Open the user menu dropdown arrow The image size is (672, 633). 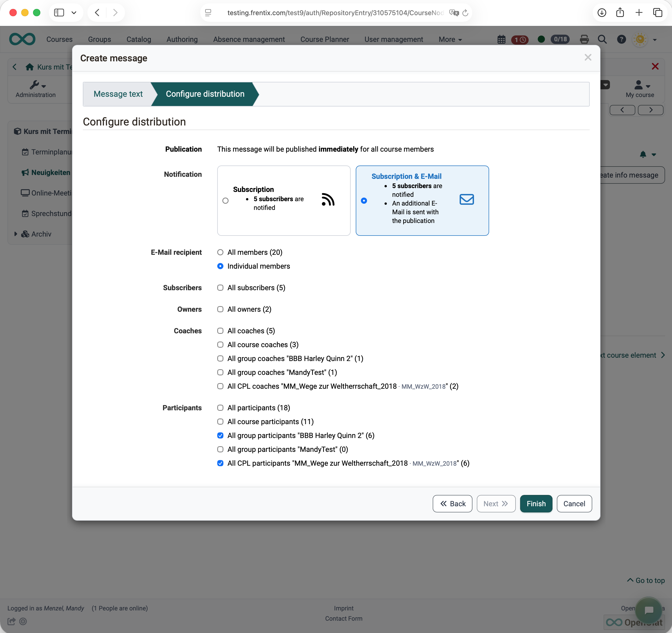(x=655, y=40)
